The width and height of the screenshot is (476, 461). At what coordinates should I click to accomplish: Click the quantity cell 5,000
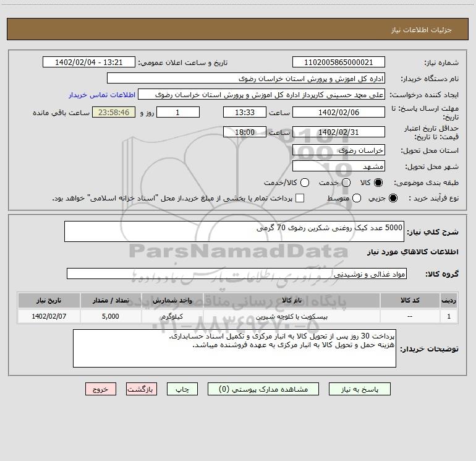pos(111,316)
